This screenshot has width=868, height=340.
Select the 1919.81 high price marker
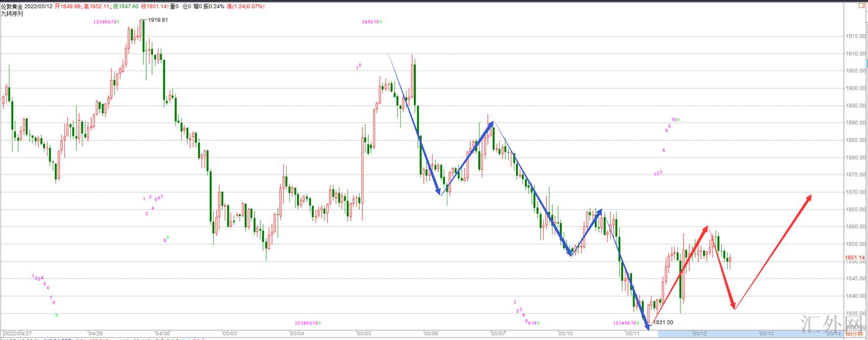[x=158, y=20]
